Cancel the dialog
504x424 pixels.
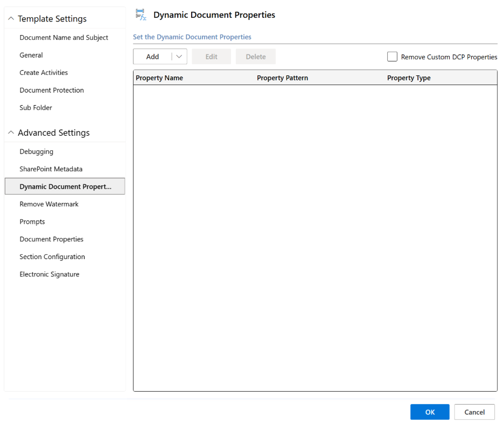pyautogui.click(x=474, y=412)
